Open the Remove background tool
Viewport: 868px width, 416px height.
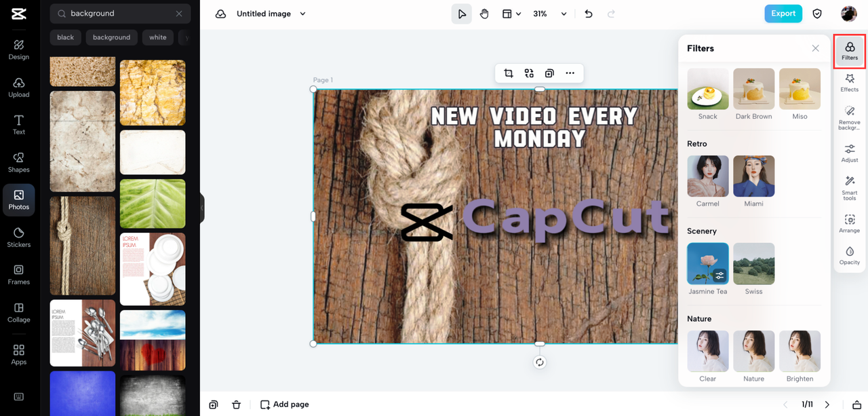(850, 118)
